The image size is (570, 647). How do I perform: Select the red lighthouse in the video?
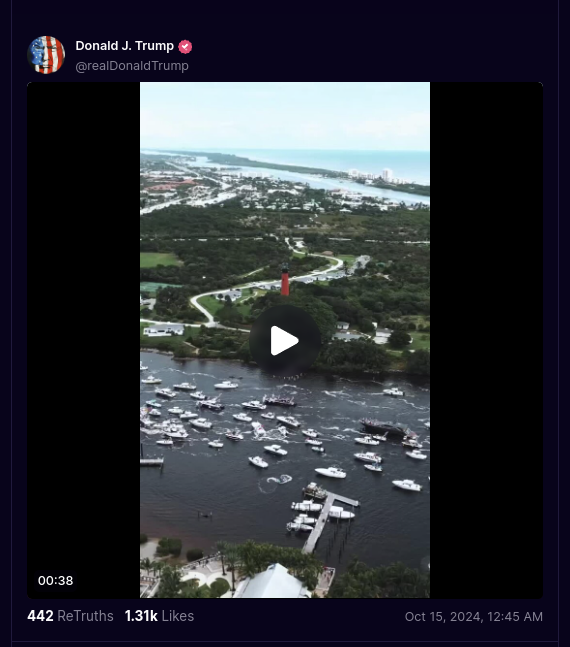(x=285, y=280)
